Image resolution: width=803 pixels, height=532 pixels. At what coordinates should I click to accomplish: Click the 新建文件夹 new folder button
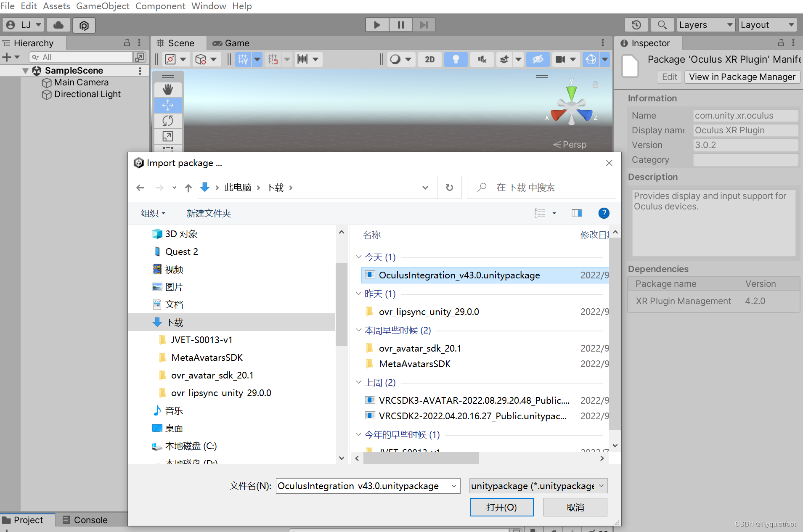click(209, 213)
